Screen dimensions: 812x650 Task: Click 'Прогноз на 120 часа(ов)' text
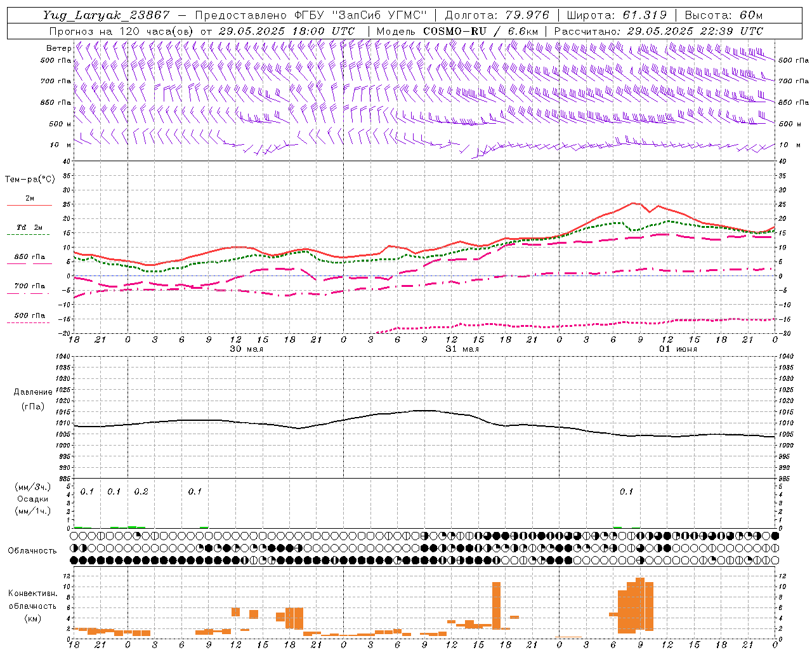(x=122, y=31)
